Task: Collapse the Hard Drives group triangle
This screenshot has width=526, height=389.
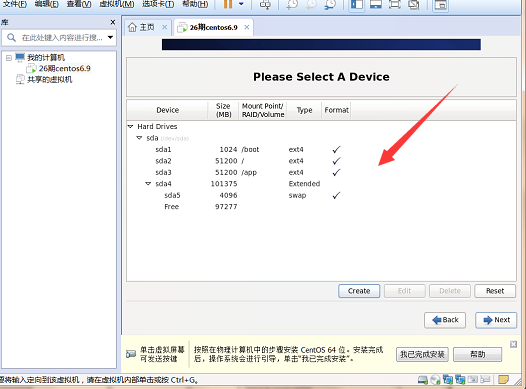Action: tap(131, 126)
